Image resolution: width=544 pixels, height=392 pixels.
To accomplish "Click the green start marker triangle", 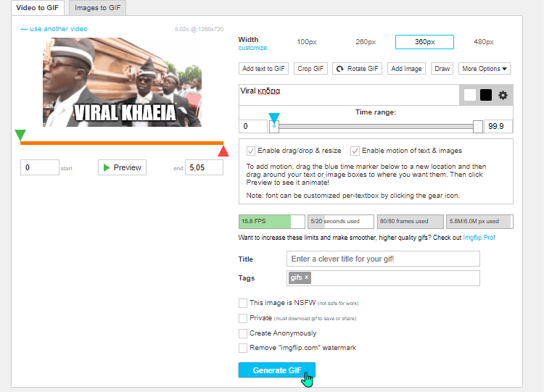I will 20,135.
